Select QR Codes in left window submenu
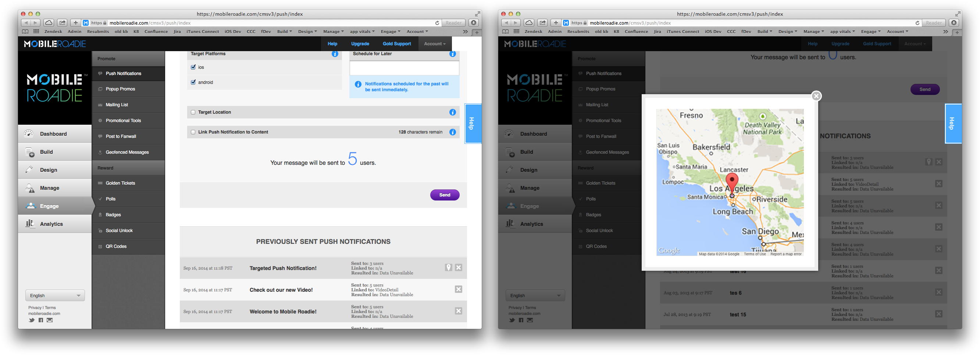 point(128,246)
